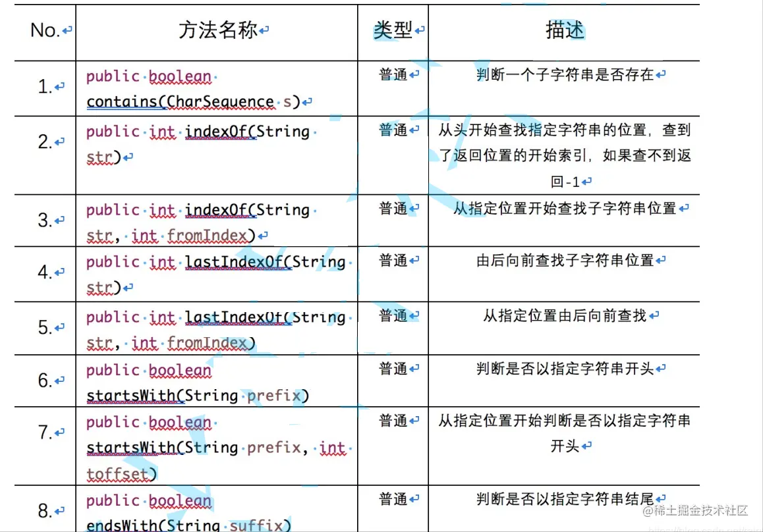The width and height of the screenshot is (763, 532).
Task: Click 'startsWith(String prefix)' in row 6
Action: 198,396
